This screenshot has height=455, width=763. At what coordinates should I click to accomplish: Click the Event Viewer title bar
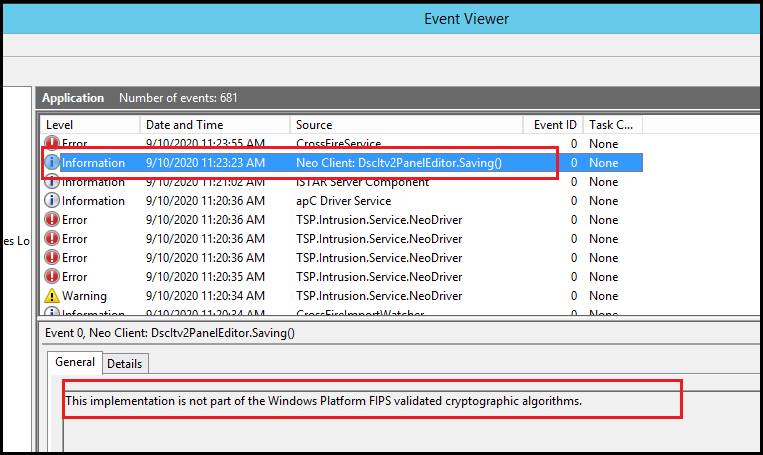(x=466, y=19)
